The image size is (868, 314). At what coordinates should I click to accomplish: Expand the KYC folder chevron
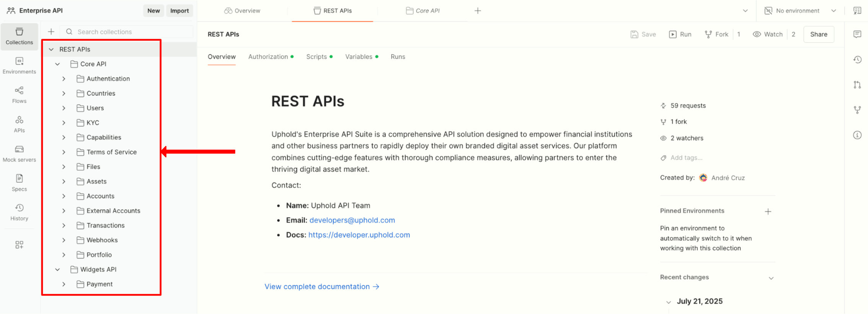click(x=64, y=123)
